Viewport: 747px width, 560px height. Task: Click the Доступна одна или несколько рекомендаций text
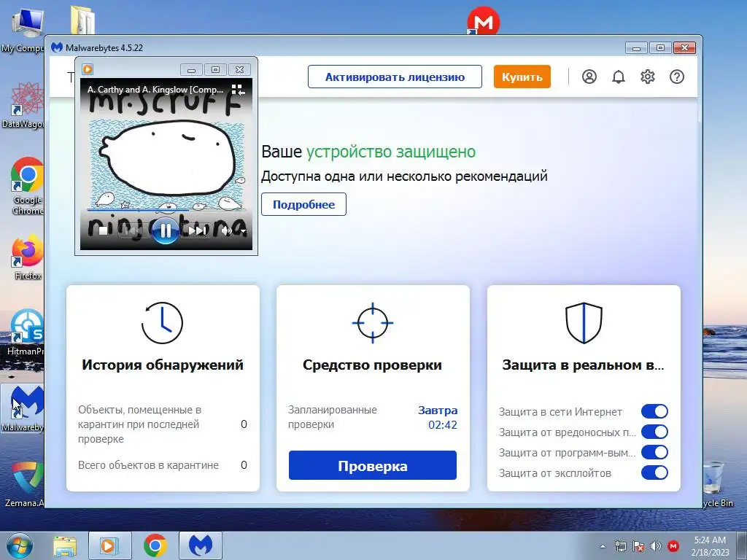[404, 176]
